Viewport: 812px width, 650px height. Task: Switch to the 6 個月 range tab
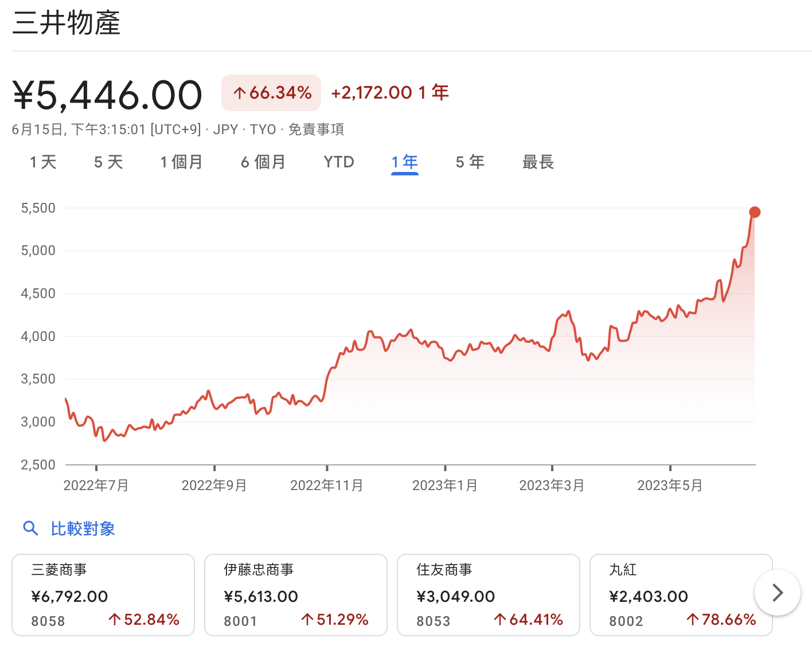tap(263, 162)
